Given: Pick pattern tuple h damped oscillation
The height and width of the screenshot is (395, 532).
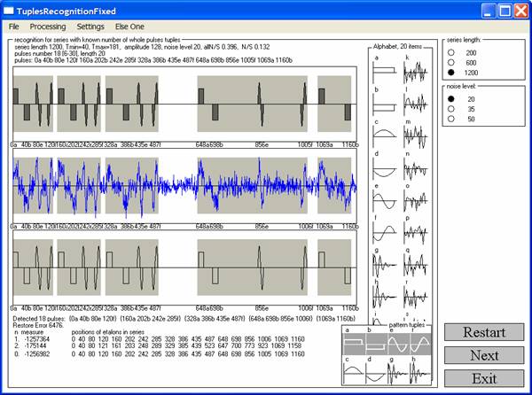Looking at the screenshot, I should click(420, 374).
